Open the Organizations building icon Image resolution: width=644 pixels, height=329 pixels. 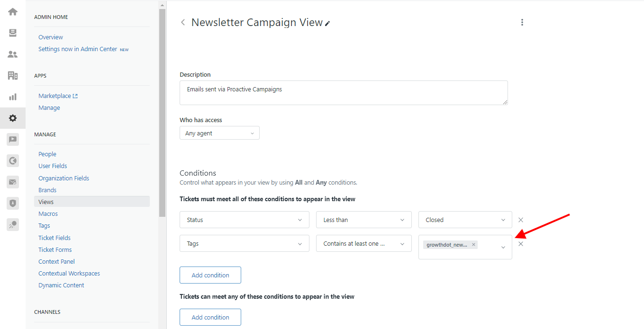point(13,75)
